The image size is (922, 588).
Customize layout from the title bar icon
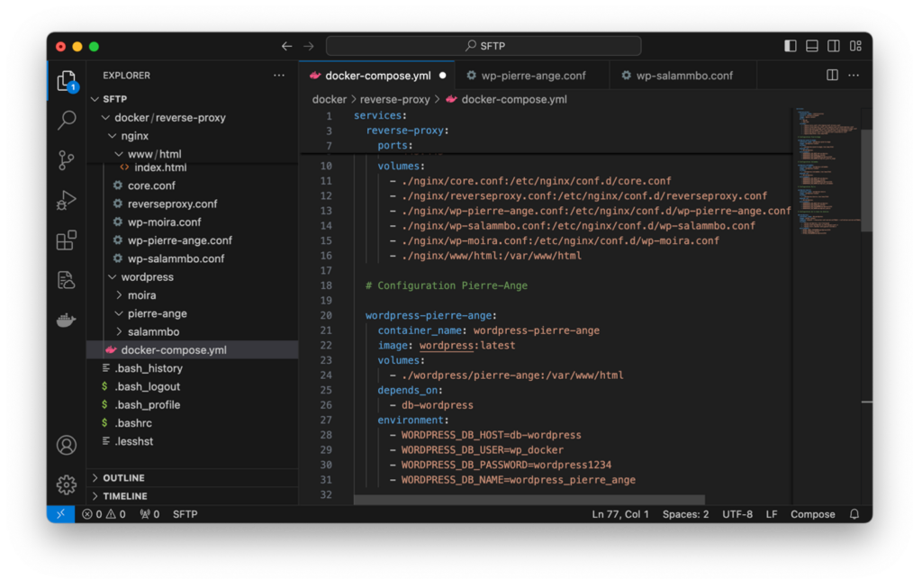[855, 46]
